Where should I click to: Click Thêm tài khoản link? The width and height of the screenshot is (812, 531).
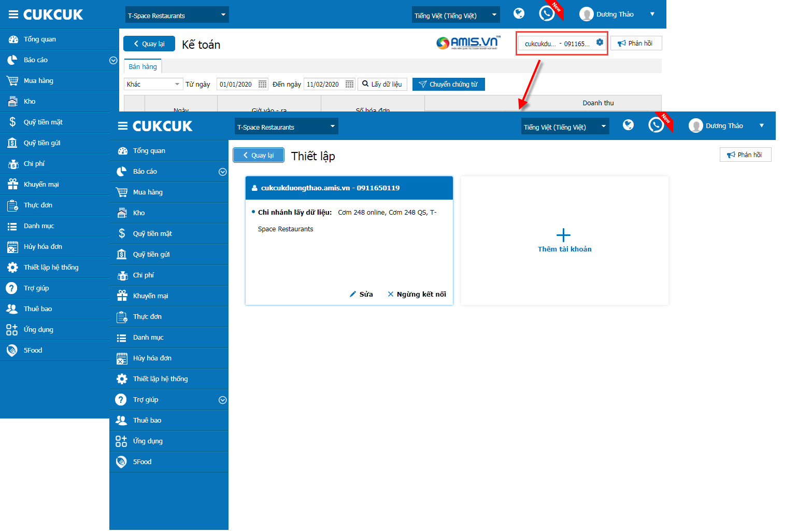point(565,249)
